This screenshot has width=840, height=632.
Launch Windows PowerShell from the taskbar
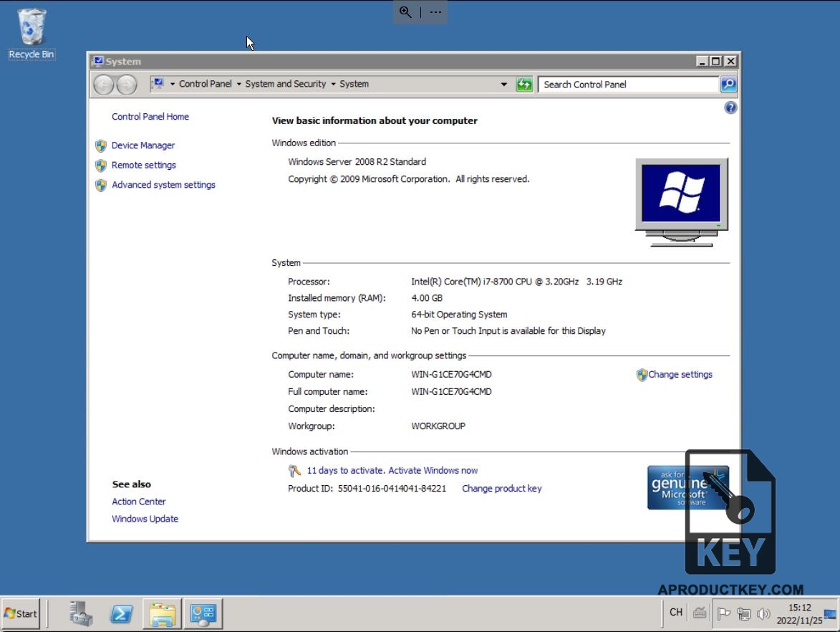121,613
